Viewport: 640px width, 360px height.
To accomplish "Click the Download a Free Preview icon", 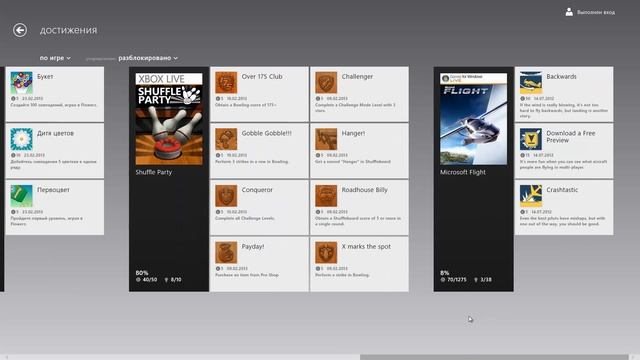I will [x=531, y=140].
